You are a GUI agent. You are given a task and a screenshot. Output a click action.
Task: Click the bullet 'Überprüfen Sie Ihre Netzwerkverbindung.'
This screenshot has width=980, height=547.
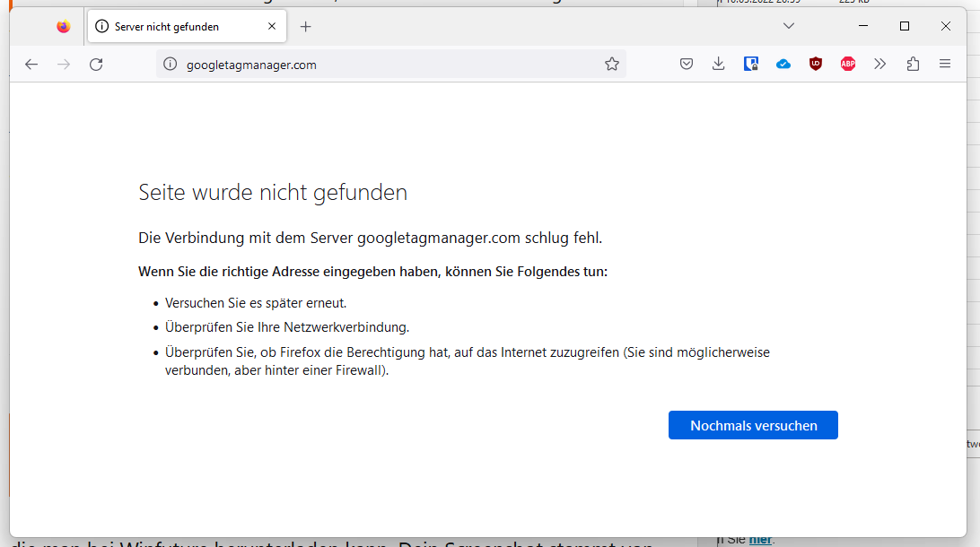tap(287, 327)
